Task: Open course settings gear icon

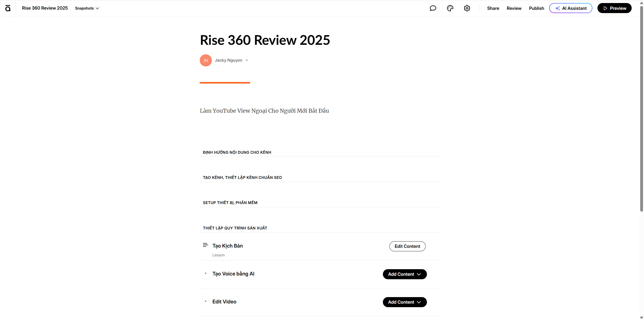Action: [x=467, y=8]
